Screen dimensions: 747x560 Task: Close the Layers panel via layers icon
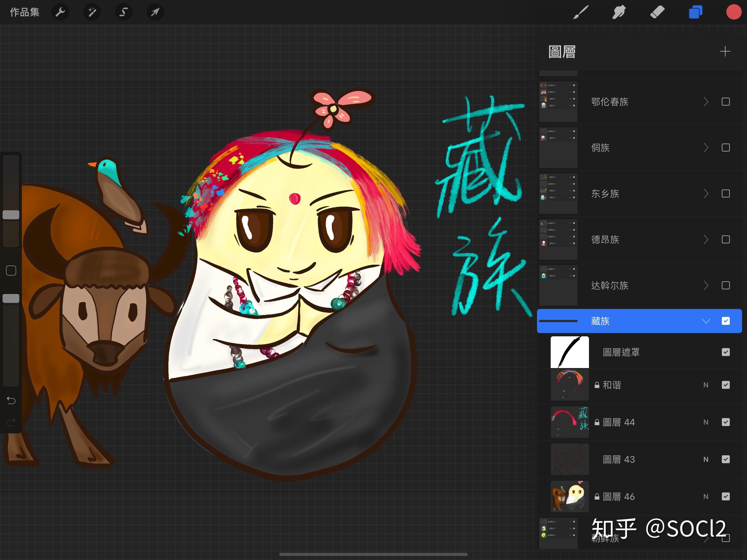point(695,13)
